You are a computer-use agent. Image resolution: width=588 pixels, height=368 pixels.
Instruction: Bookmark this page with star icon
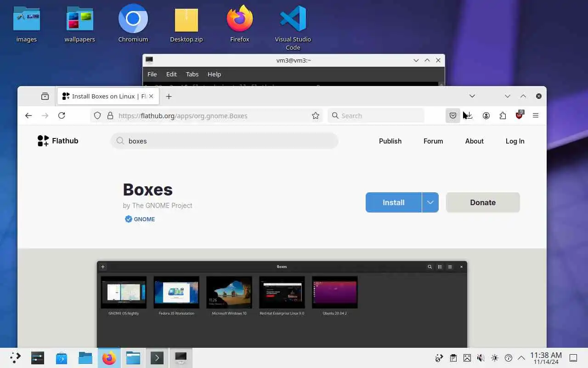click(316, 116)
